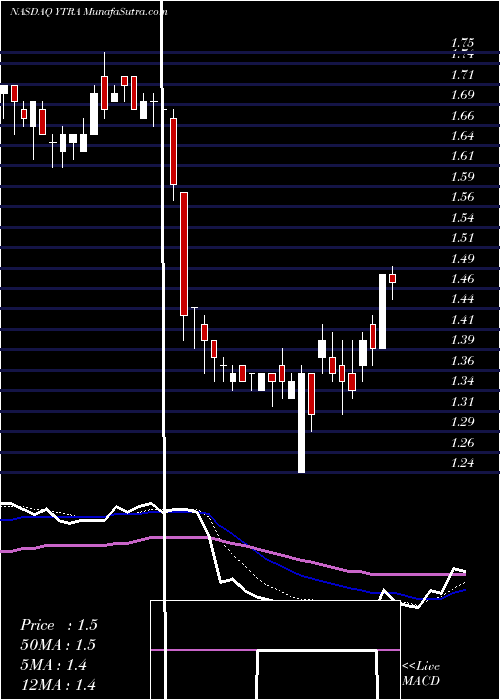Click the <<Live MACD label
Screen dimensions: 500x700
point(421,674)
